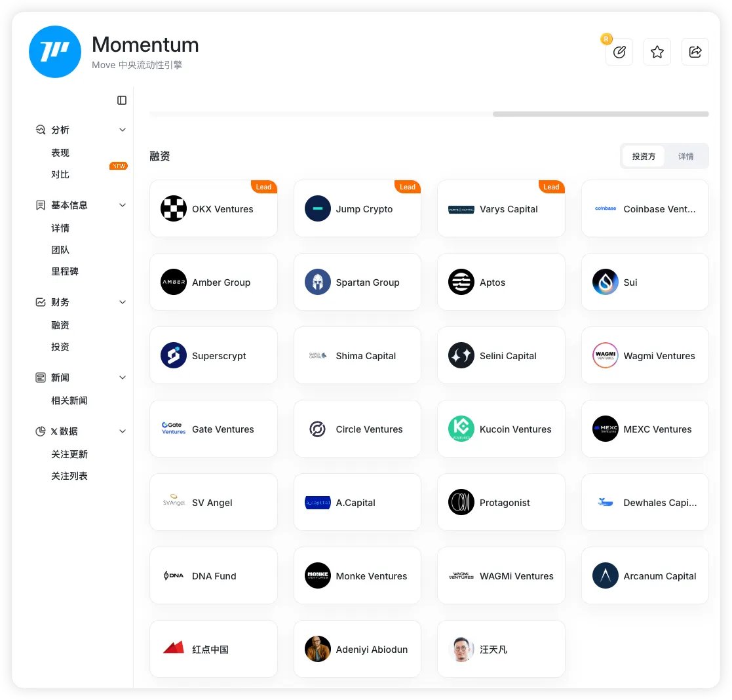Open the Coinbase Ventures investor card
Viewport: 732px width, 700px height.
[x=645, y=208]
